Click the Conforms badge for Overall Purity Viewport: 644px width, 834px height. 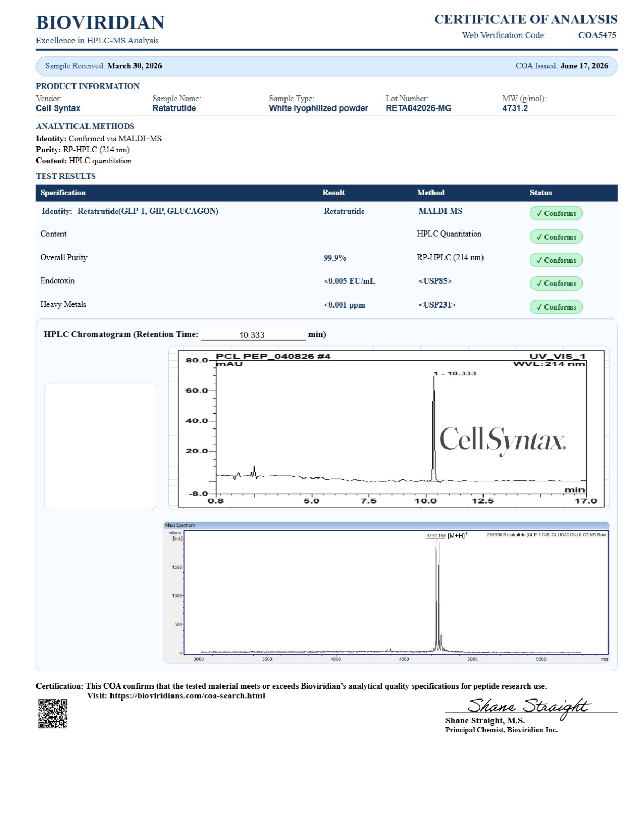point(556,260)
